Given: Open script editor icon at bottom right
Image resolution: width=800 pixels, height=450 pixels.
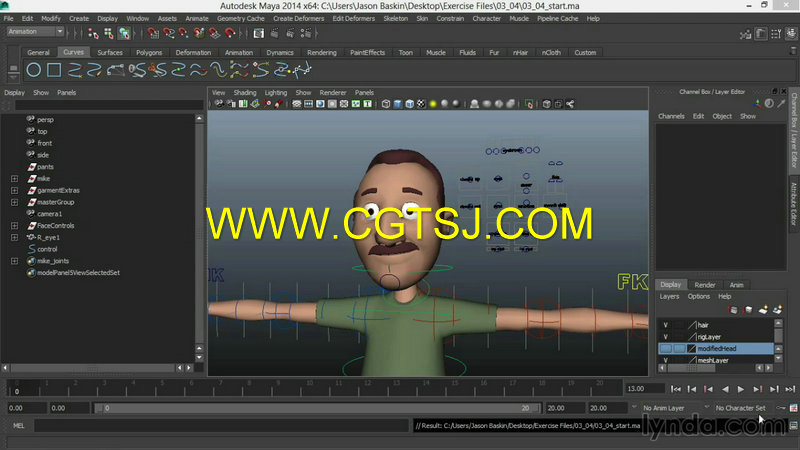Looking at the screenshot, I should point(793,426).
